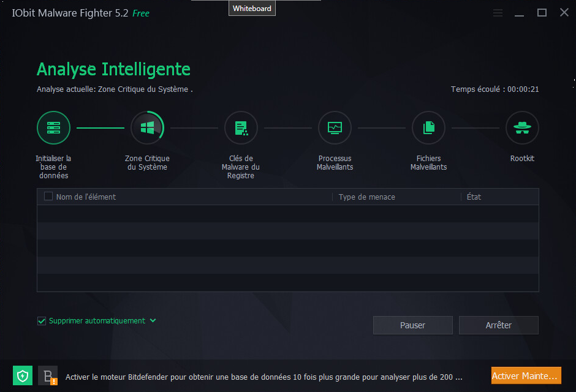The width and height of the screenshot is (576, 392).
Task: Expand the Supprimer automatiquement dropdown arrow
Action: tap(153, 320)
